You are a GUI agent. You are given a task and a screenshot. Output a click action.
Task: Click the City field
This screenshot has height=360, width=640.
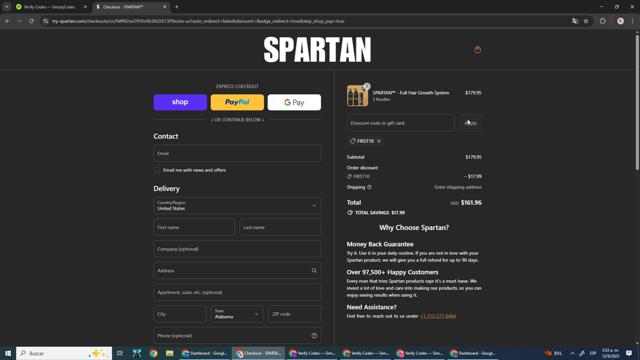(x=180, y=314)
